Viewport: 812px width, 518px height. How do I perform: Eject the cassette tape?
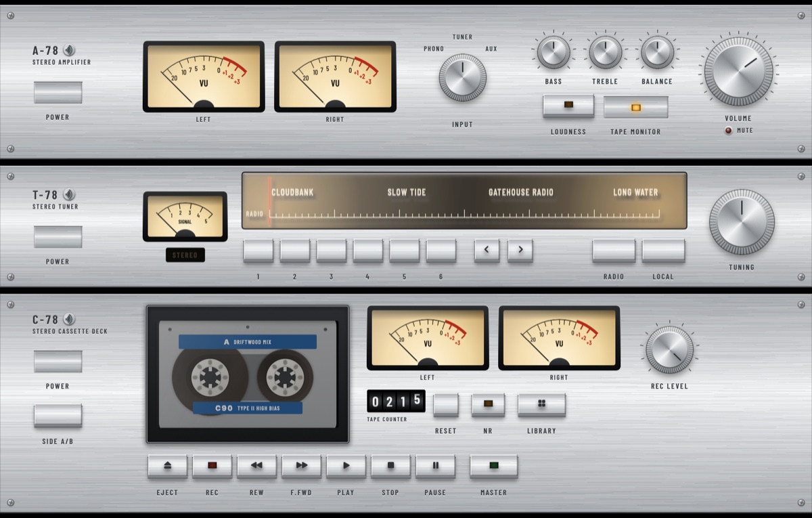[167, 466]
